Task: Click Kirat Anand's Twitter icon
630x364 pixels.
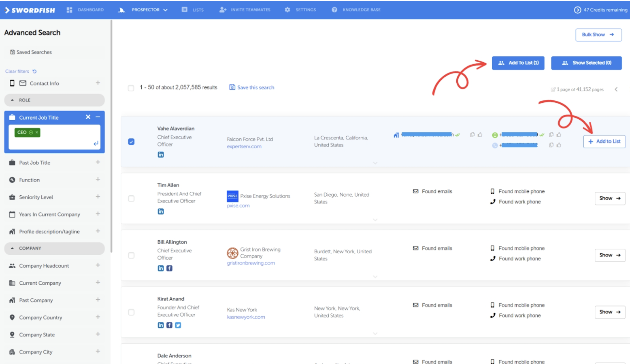Action: [x=178, y=325]
